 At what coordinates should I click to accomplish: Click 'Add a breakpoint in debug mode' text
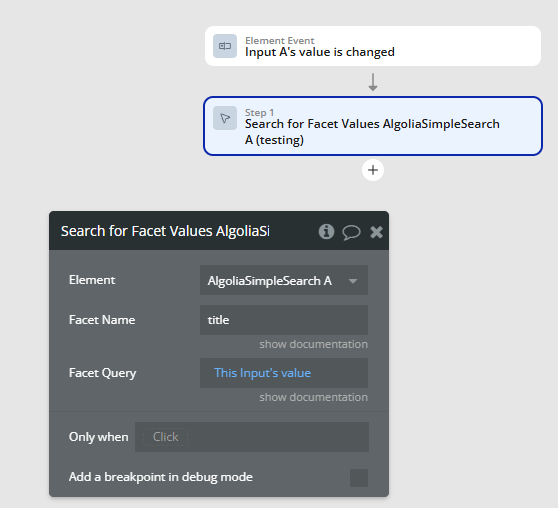[x=161, y=477]
